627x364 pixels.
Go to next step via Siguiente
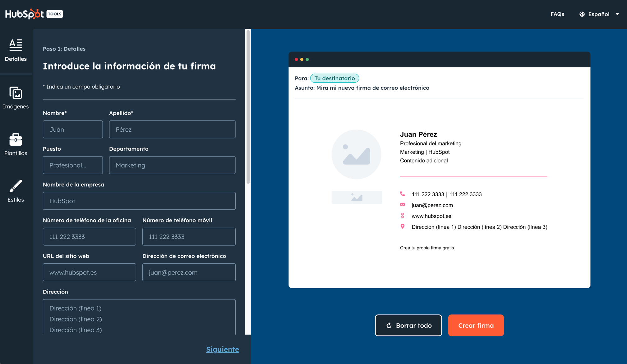pos(223,349)
